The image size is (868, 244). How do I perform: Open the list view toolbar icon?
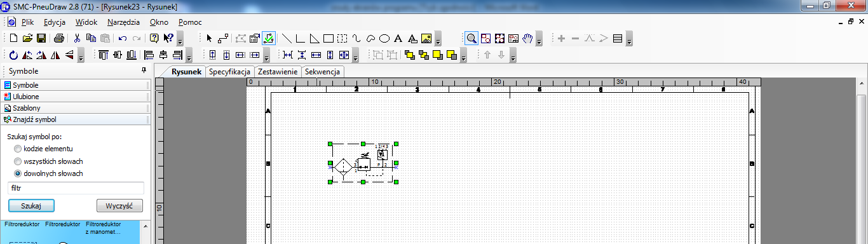[617, 38]
